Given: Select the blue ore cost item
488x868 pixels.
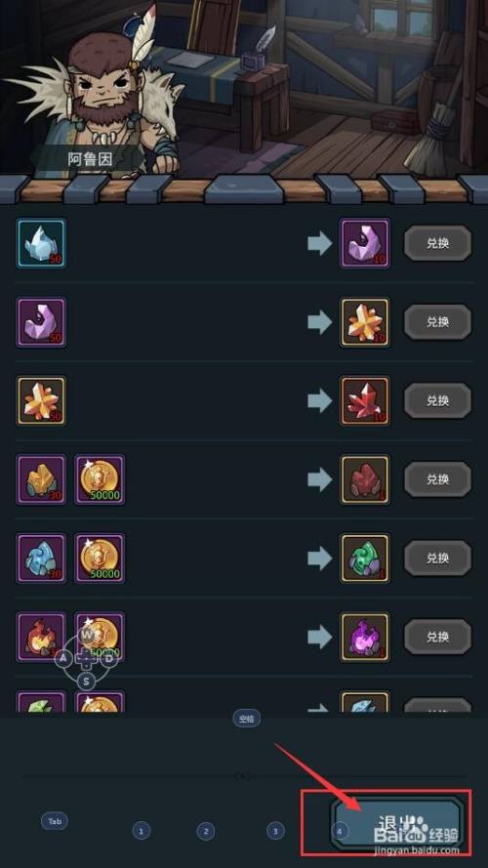Looking at the screenshot, I should 41,558.
